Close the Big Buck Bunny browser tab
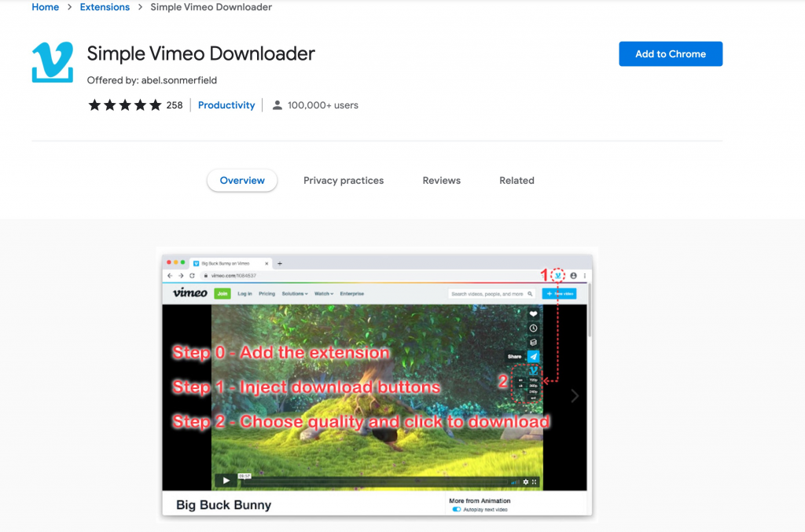The height and width of the screenshot is (532, 805). (266, 263)
